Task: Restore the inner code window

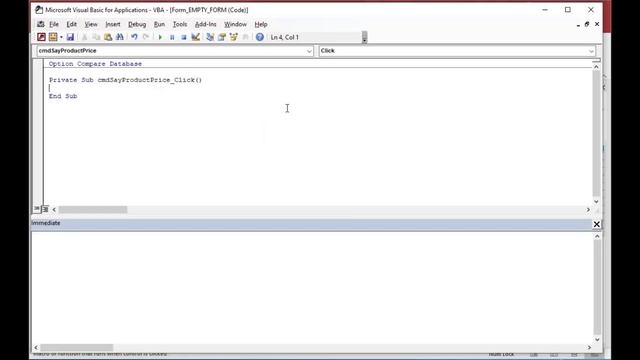Action: point(587,24)
